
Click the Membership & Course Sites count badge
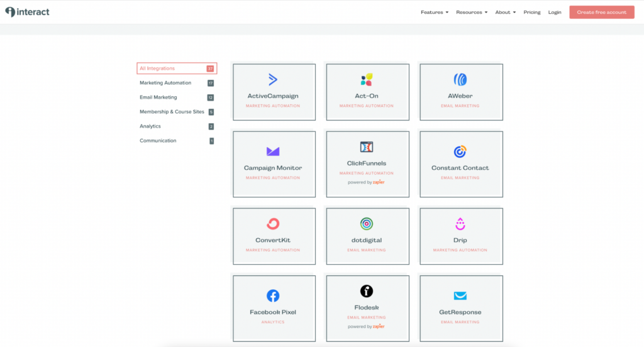(x=211, y=112)
